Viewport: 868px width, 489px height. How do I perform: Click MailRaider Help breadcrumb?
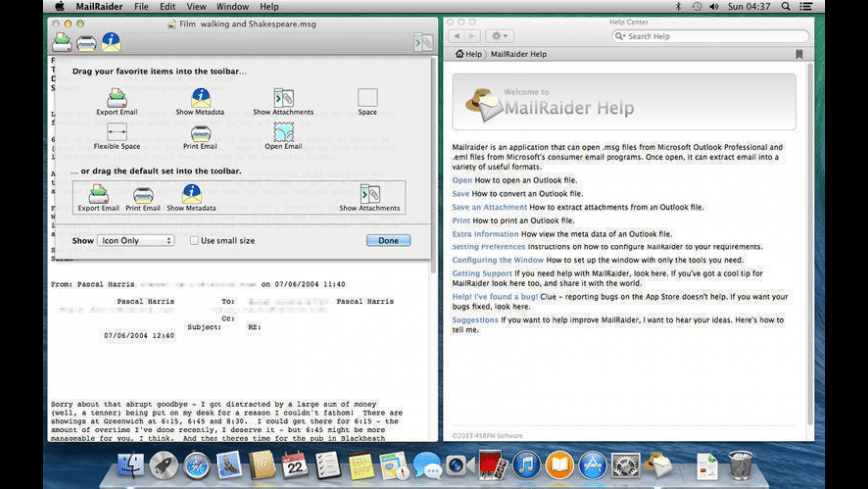pyautogui.click(x=518, y=54)
